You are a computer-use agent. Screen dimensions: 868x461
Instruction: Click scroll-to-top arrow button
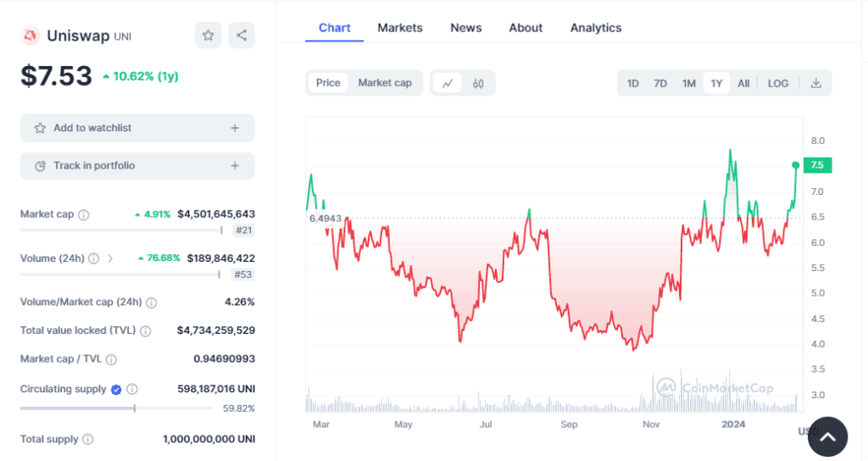(827, 437)
